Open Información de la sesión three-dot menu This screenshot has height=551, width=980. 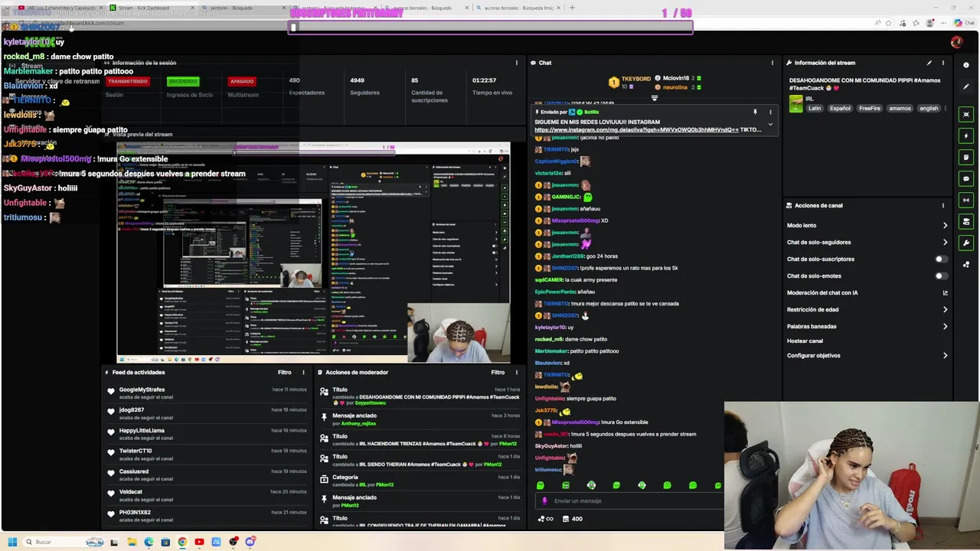click(516, 63)
